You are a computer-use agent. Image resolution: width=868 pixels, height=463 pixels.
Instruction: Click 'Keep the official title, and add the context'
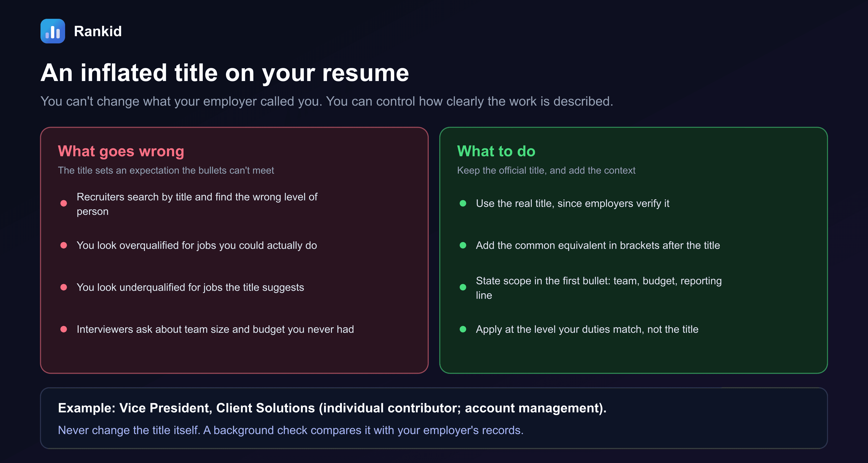pyautogui.click(x=546, y=170)
